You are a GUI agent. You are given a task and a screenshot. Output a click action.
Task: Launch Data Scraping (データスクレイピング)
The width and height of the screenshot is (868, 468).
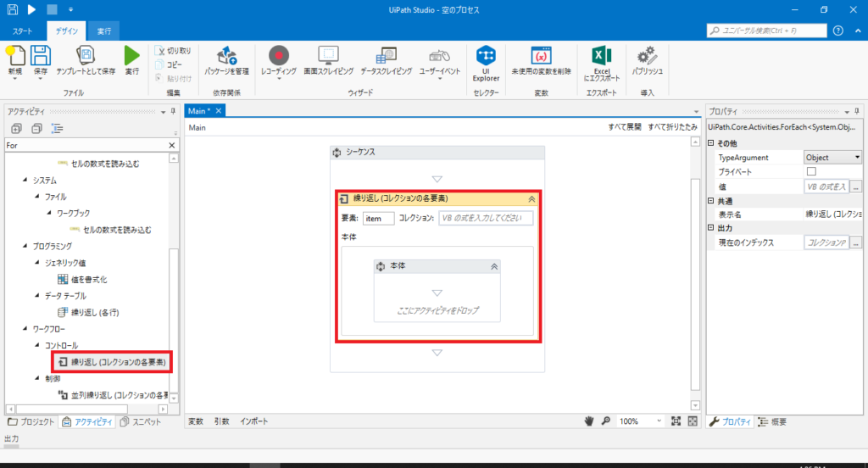[x=387, y=60]
